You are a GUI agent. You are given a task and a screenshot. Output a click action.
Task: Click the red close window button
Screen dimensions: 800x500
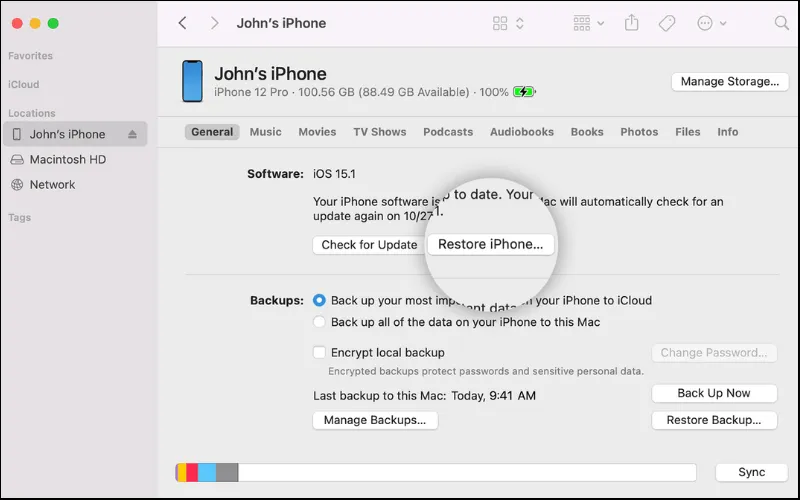click(17, 23)
